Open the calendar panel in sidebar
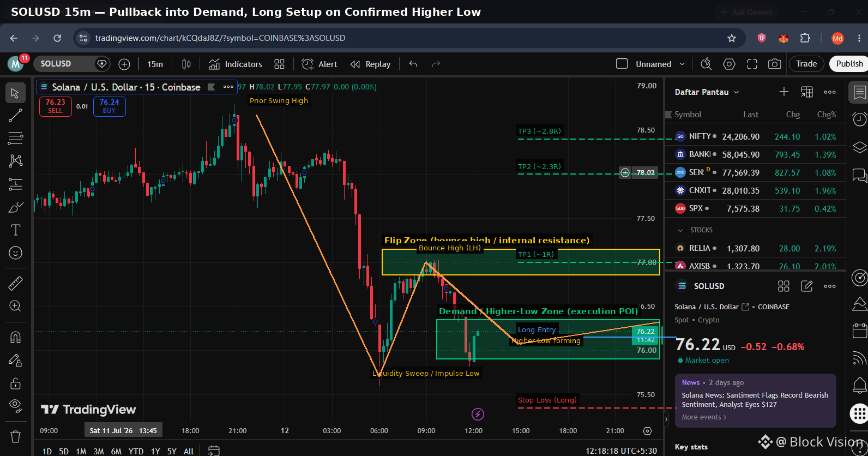868x456 pixels. [859, 330]
